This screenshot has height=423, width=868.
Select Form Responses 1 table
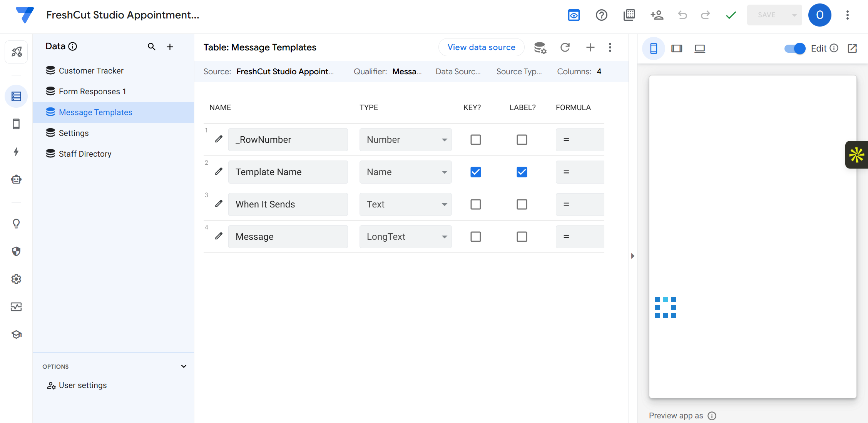[x=114, y=92]
